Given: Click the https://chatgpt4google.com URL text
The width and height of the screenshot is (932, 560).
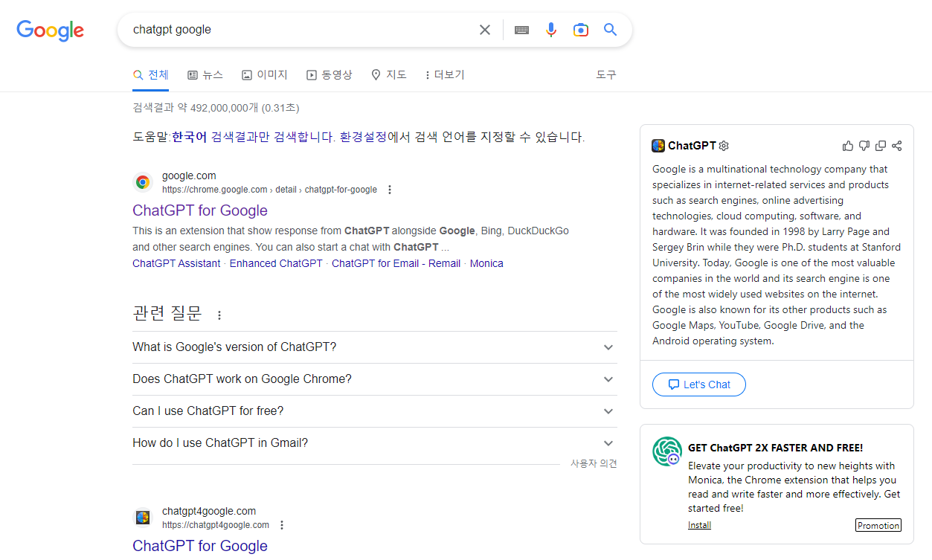Looking at the screenshot, I should coord(216,525).
